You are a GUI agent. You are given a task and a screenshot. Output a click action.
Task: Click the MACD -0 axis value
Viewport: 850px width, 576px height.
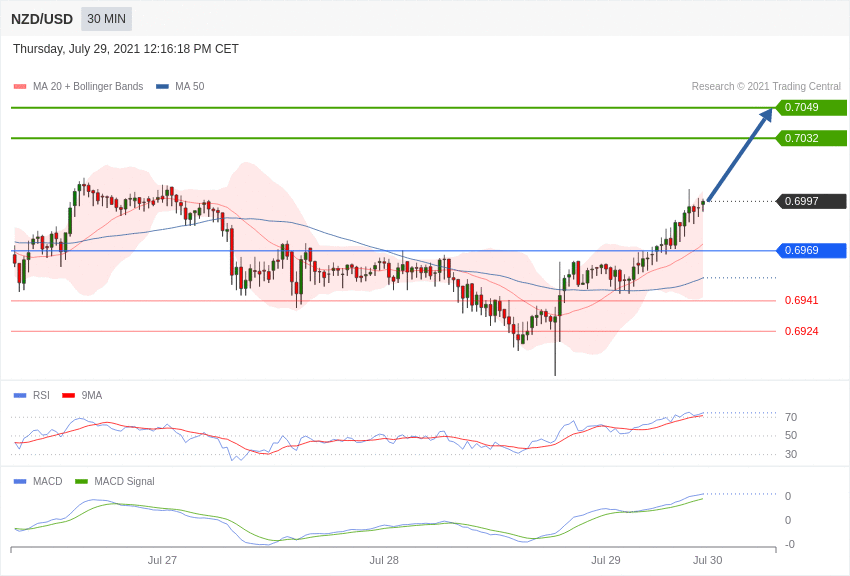(x=789, y=544)
